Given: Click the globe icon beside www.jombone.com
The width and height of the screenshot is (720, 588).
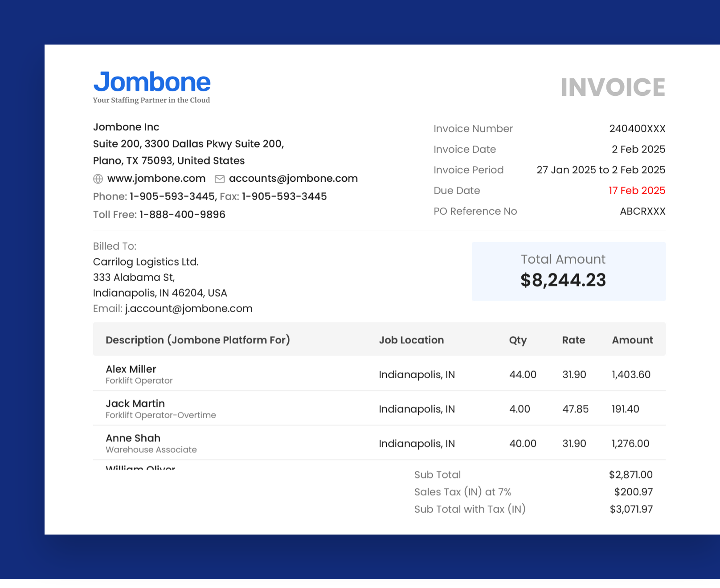Looking at the screenshot, I should click(x=98, y=179).
